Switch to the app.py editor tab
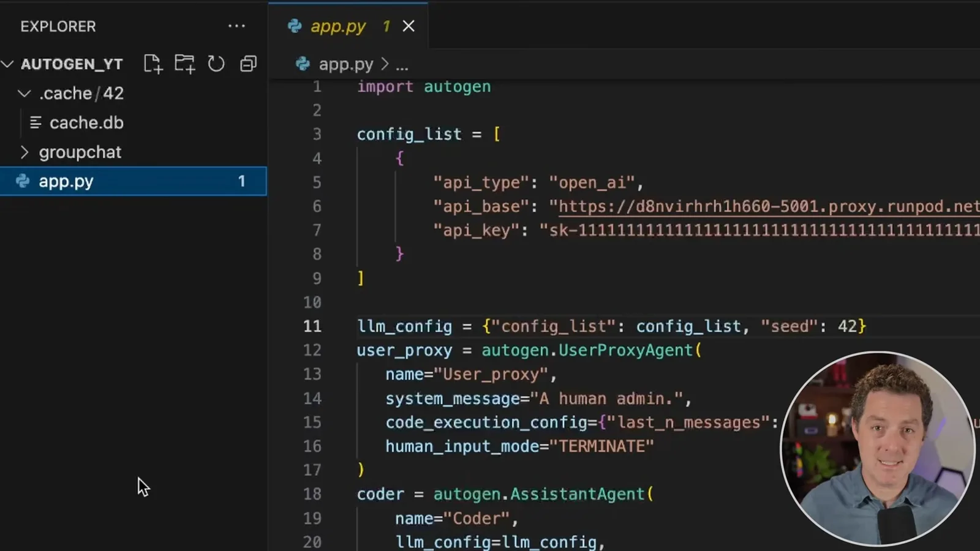The width and height of the screenshot is (980, 551). pyautogui.click(x=338, y=26)
